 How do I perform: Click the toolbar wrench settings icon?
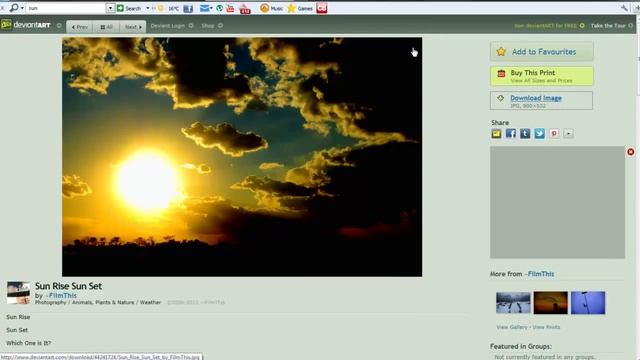tap(624, 8)
